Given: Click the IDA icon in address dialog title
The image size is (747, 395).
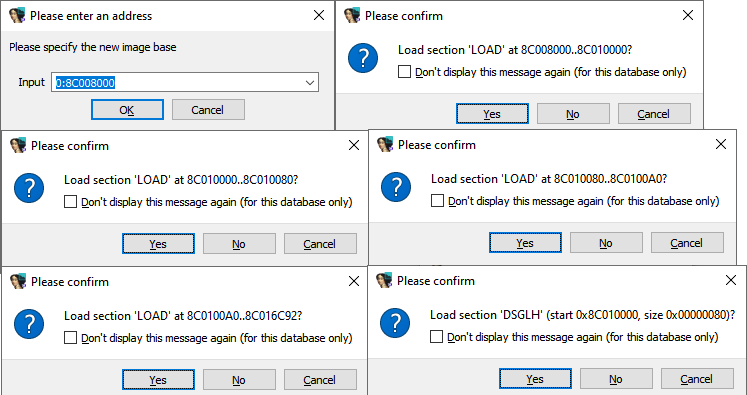Looking at the screenshot, I should tap(17, 16).
